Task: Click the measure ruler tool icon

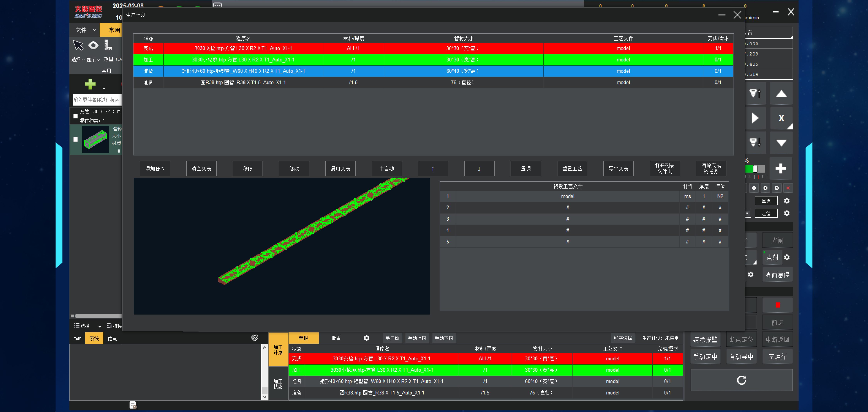Action: [x=108, y=45]
